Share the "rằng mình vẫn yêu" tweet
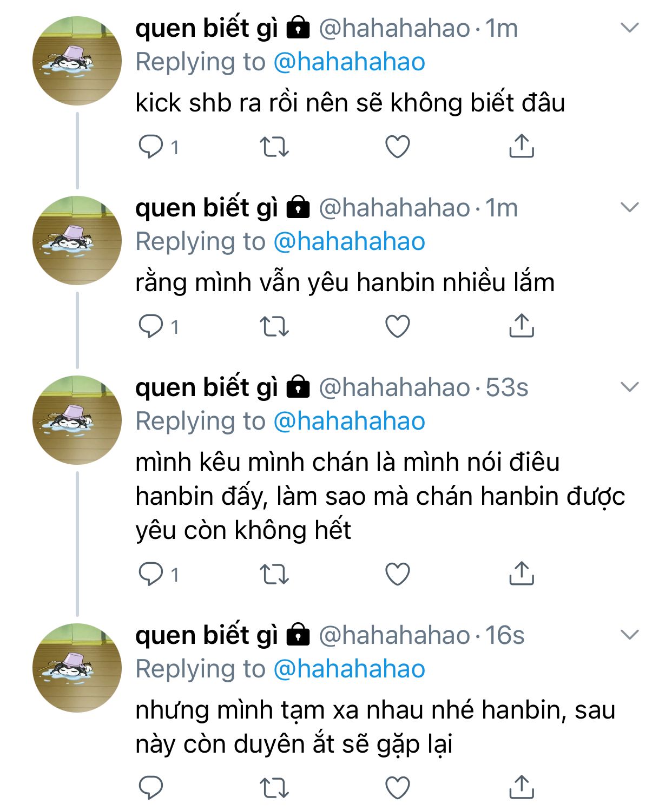The height and width of the screenshot is (810, 672). tap(521, 325)
